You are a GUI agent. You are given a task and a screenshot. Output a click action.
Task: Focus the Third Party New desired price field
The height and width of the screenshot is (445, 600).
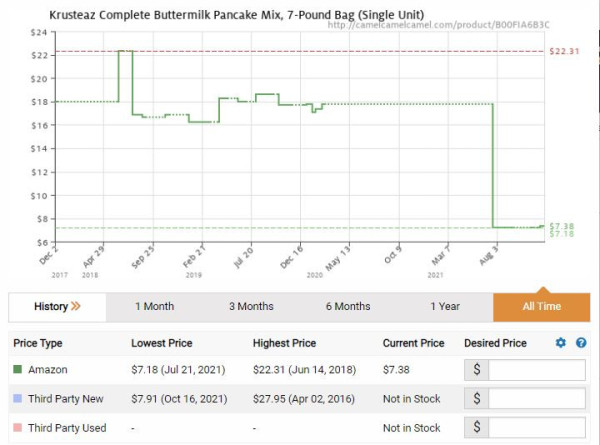[x=536, y=399]
